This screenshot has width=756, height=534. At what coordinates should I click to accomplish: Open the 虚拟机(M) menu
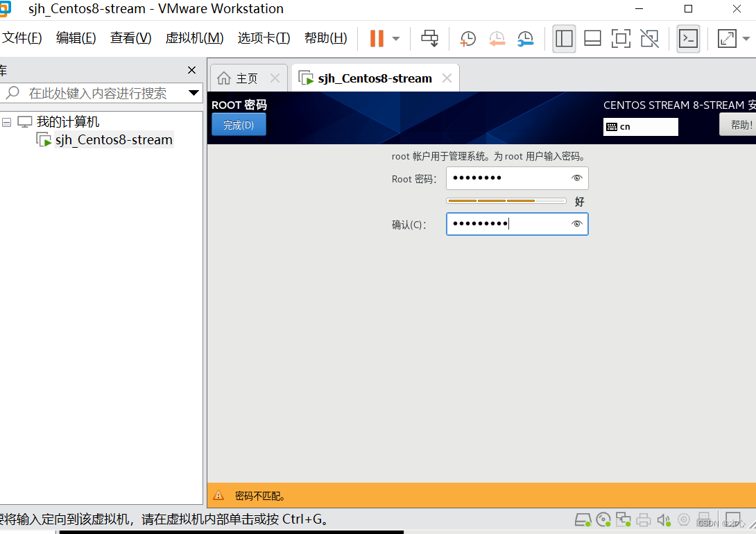(194, 38)
